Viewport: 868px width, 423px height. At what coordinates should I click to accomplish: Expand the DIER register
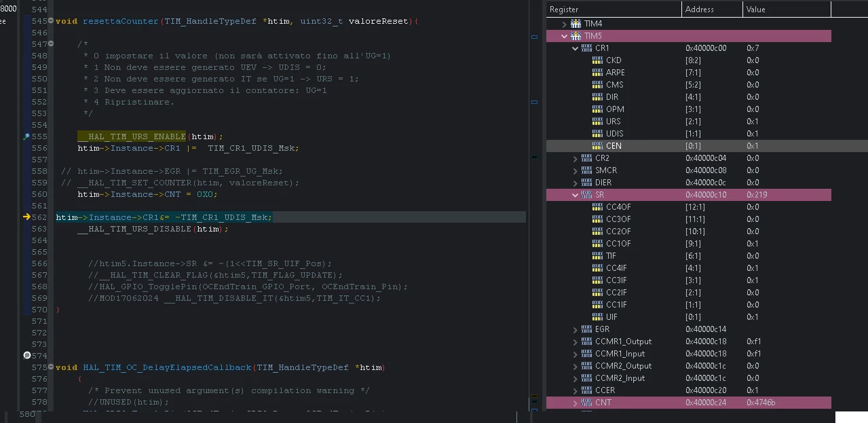tap(575, 183)
